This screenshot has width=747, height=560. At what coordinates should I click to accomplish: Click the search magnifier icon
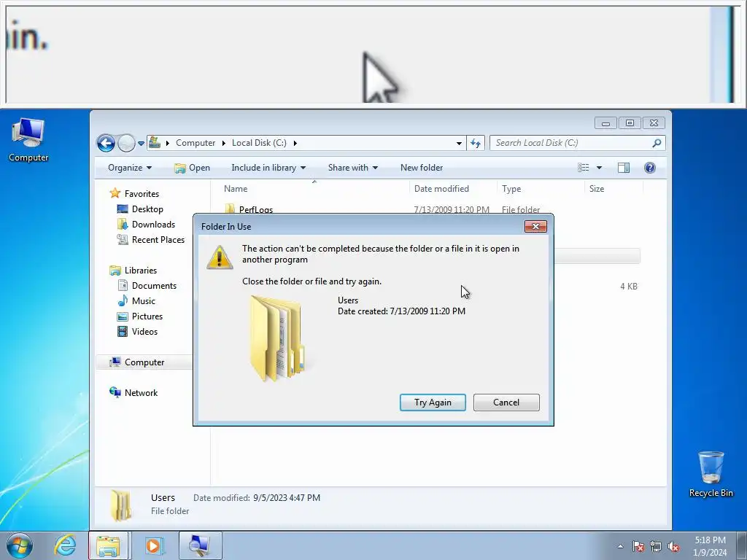point(657,143)
